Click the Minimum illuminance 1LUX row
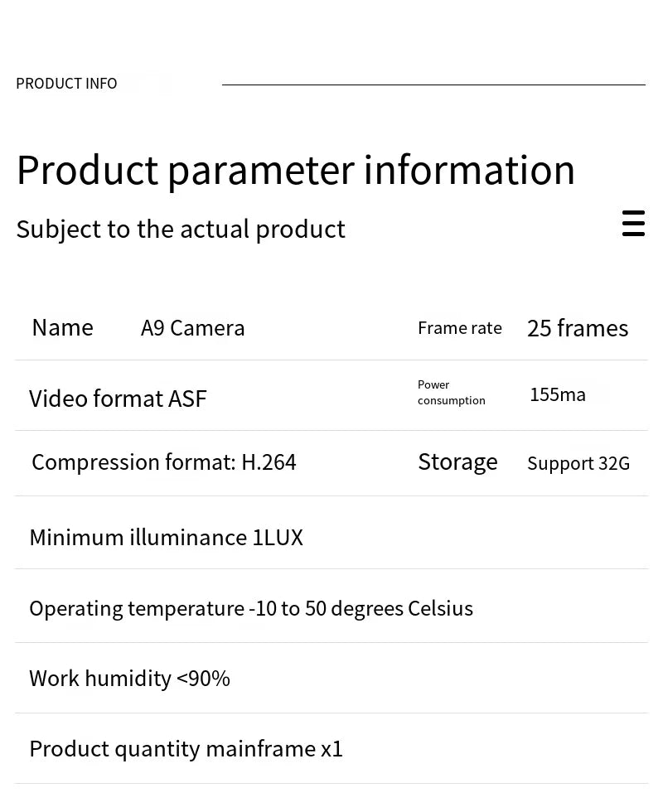This screenshot has height=812, width=663. 166,538
